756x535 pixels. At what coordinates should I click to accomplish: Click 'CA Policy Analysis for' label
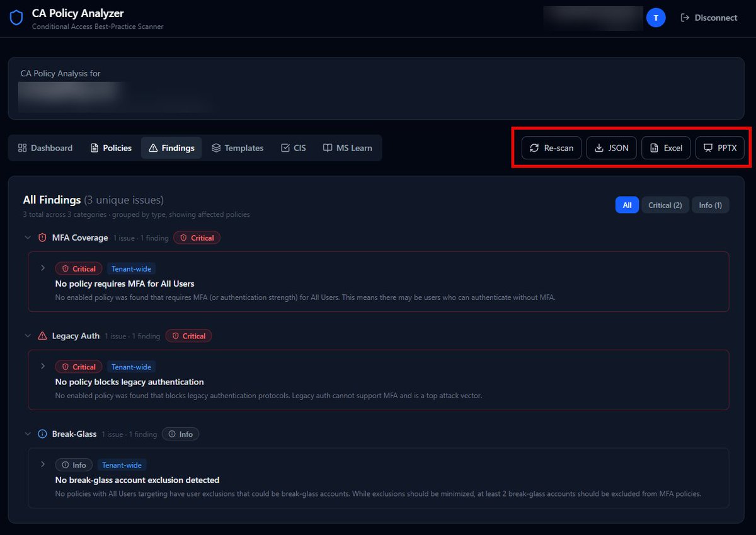[x=60, y=74]
